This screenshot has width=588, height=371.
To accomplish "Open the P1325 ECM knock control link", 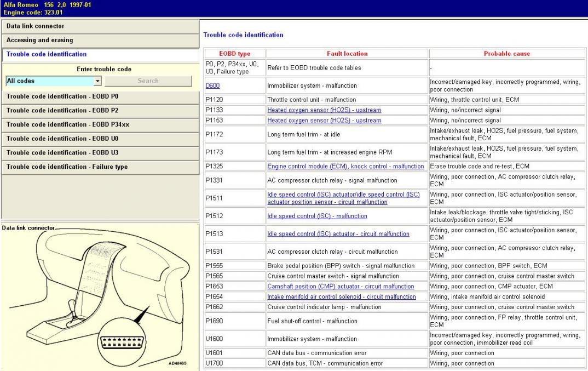I will pos(345,166).
